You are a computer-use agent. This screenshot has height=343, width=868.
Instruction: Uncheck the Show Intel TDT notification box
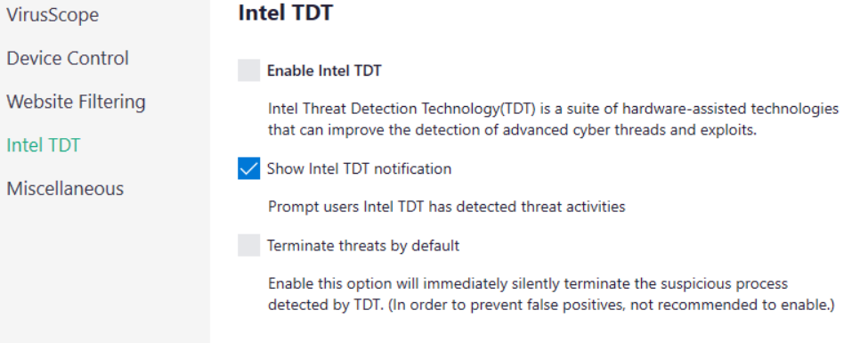pos(249,168)
